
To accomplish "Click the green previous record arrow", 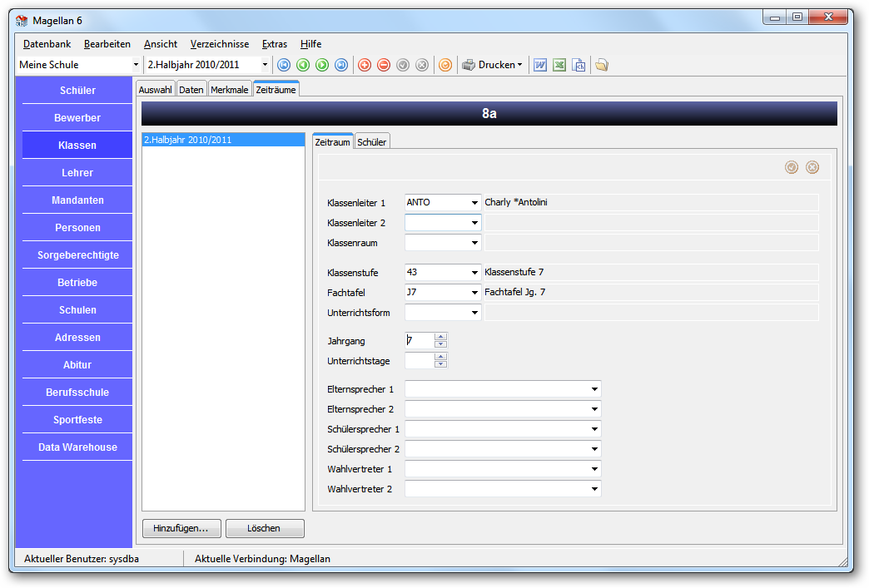I will point(303,65).
